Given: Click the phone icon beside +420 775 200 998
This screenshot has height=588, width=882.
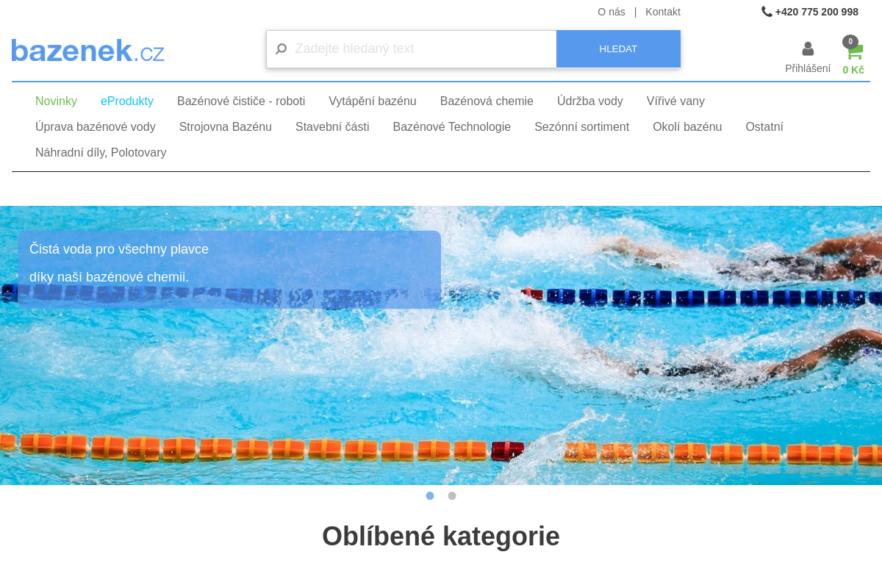Looking at the screenshot, I should [767, 12].
